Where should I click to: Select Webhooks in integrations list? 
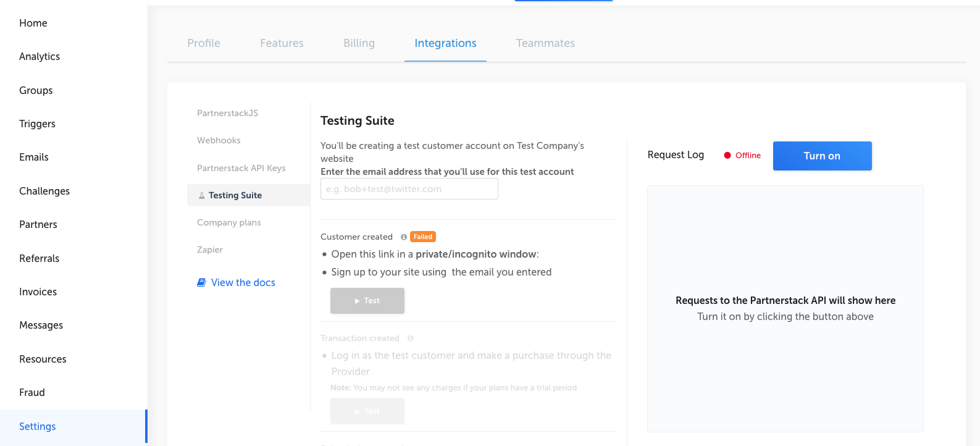pyautogui.click(x=219, y=140)
